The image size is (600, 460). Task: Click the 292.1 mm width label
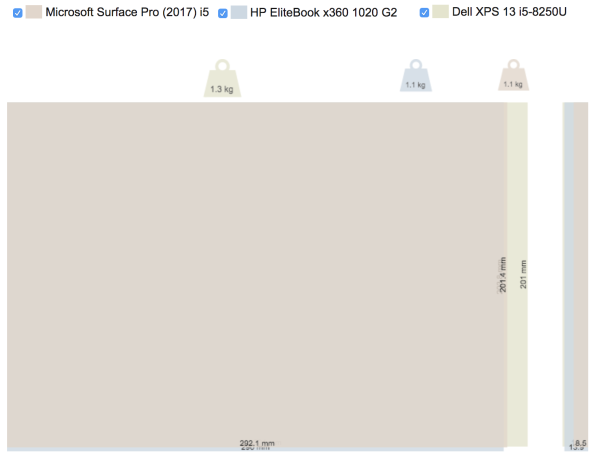257,443
